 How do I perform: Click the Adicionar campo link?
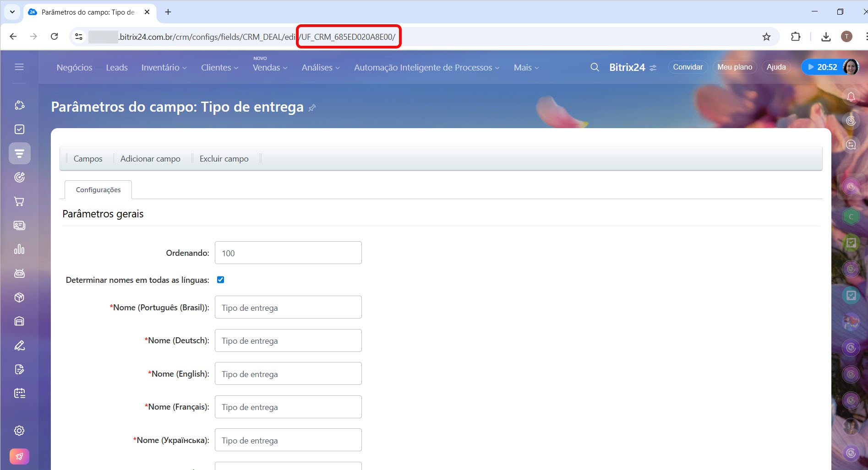[x=150, y=159]
